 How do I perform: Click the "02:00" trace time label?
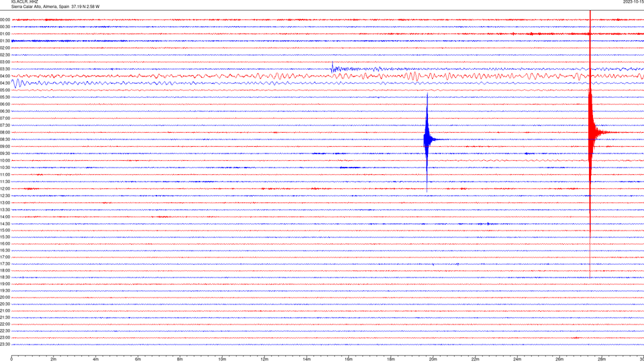[x=5, y=48]
